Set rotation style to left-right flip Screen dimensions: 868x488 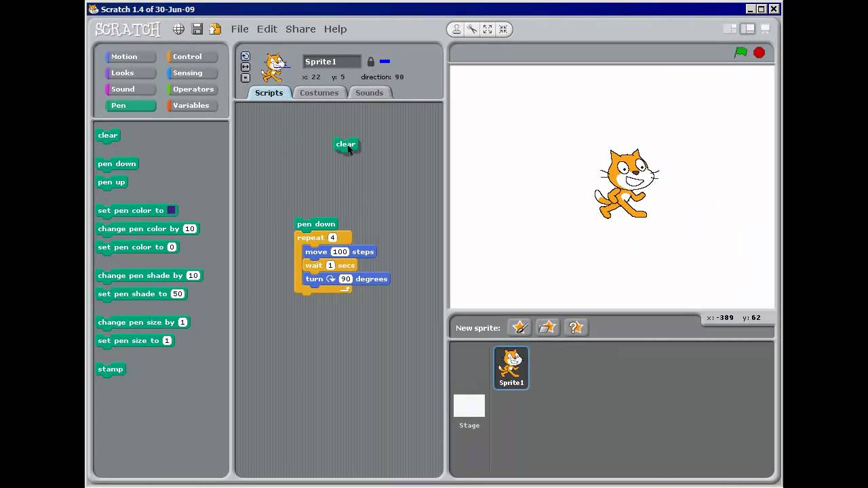pyautogui.click(x=245, y=67)
